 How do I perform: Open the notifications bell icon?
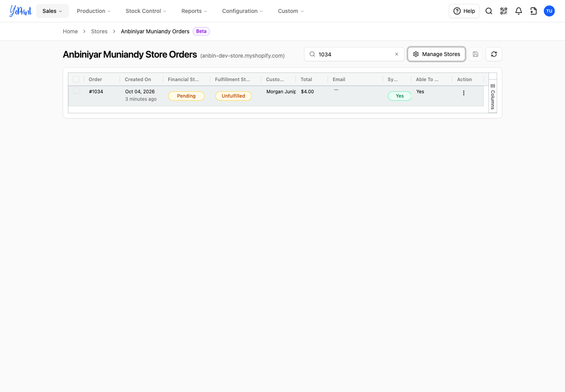tap(519, 11)
